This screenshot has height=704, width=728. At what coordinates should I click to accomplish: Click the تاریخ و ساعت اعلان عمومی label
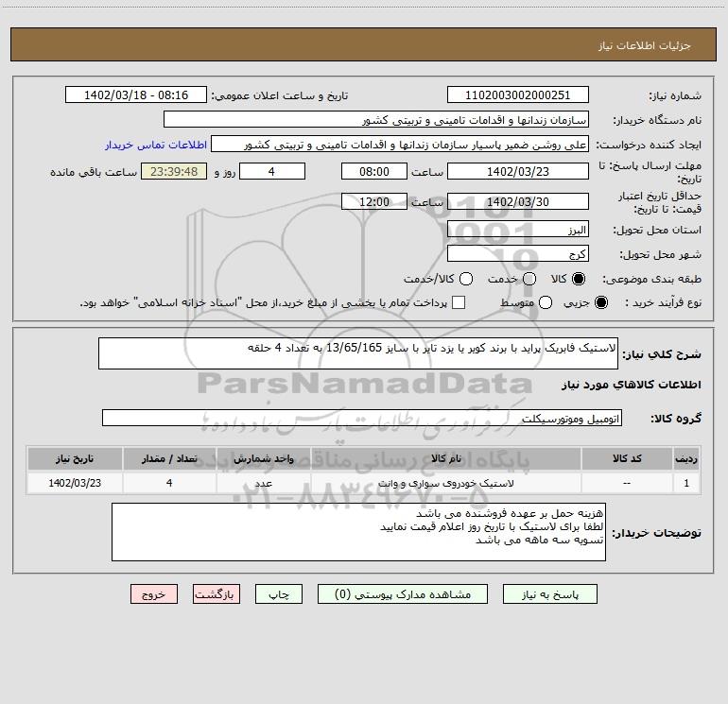280,95
